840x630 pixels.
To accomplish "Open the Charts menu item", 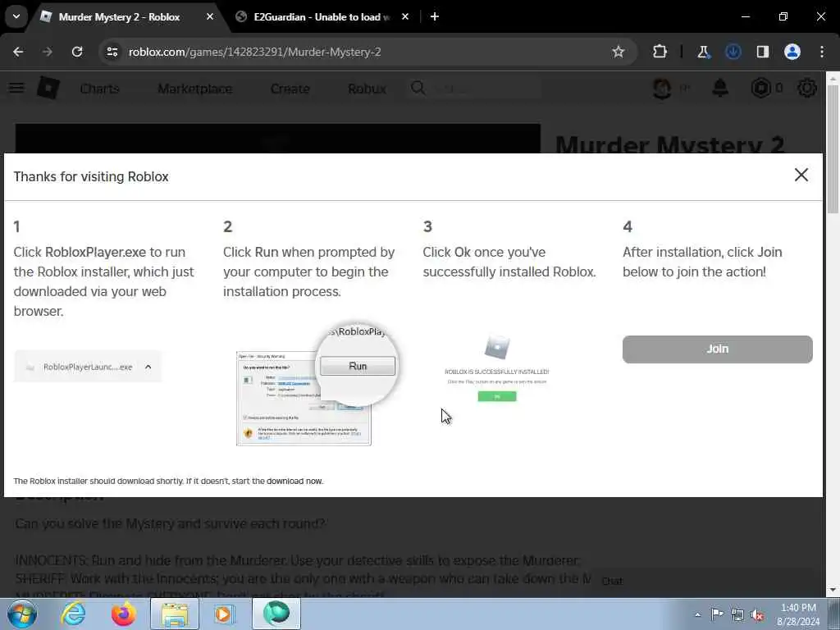I will (99, 89).
